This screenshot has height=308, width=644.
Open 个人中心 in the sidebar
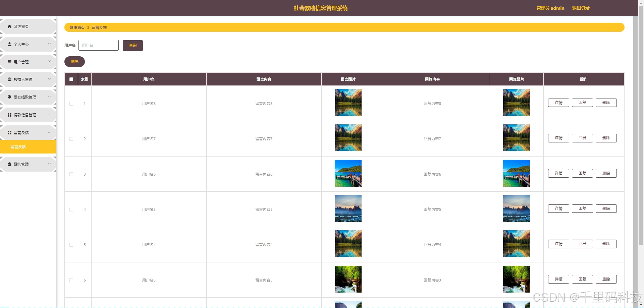pyautogui.click(x=28, y=44)
